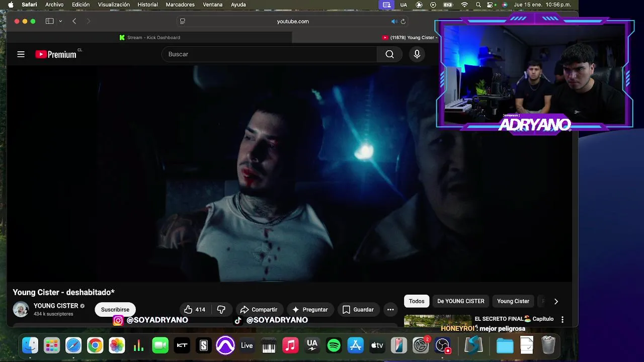Toggle Safari sidebar button
Screen dimensions: 644x362
(49, 21)
